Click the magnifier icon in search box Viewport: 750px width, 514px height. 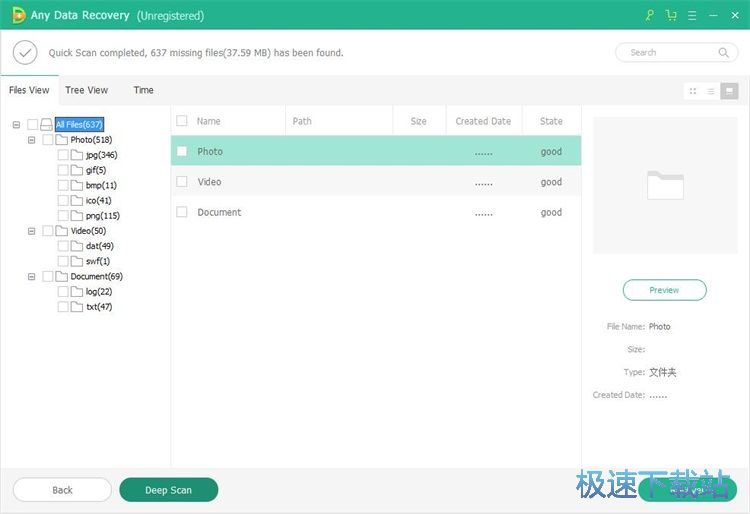pyautogui.click(x=723, y=53)
